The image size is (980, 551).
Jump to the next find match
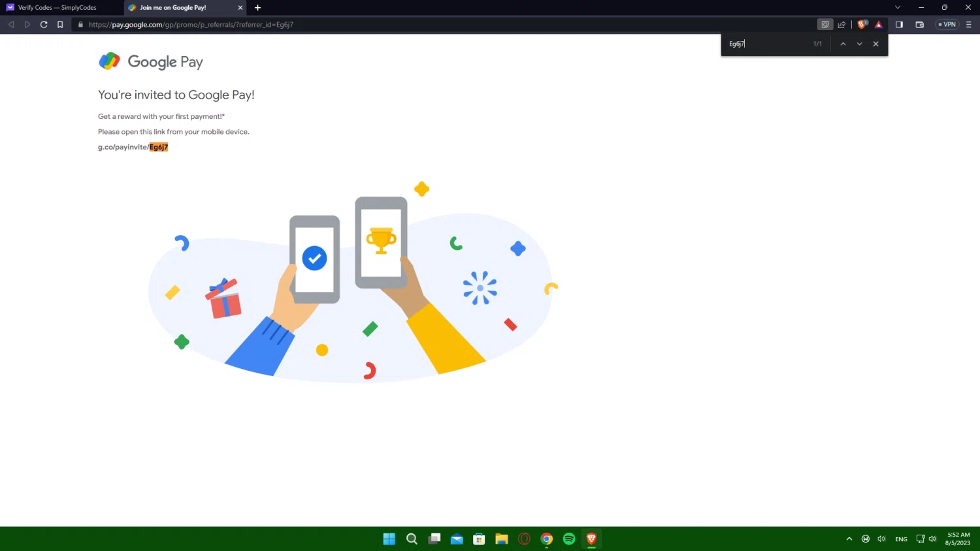tap(859, 44)
